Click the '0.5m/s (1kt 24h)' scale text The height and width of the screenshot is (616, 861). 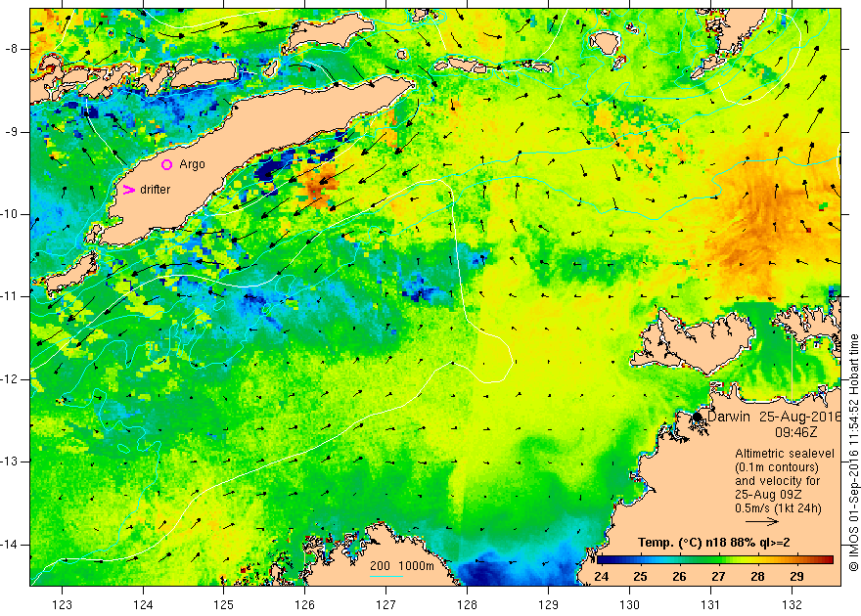(x=778, y=508)
